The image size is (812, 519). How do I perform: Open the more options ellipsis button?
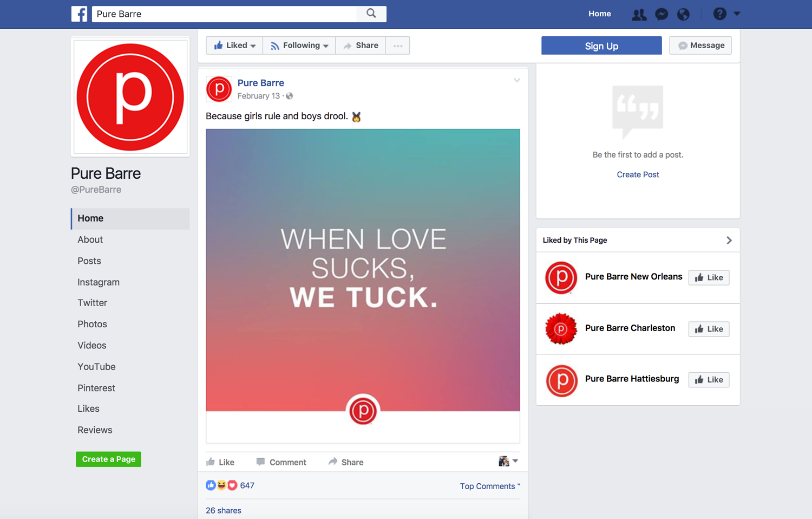398,46
